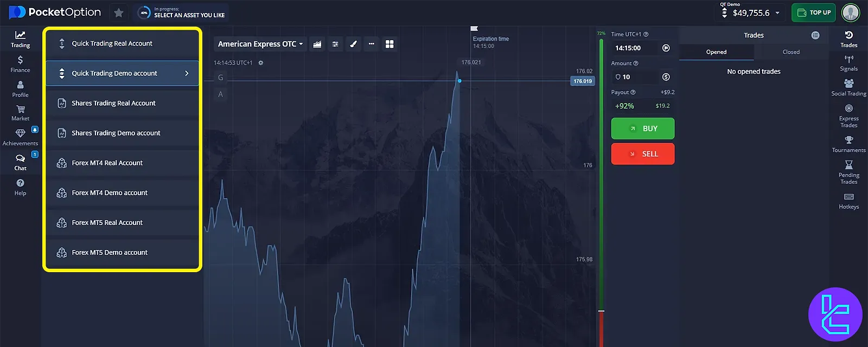Screen dimensions: 868x347
Task: Open chart indicators settings icon
Action: coord(335,44)
